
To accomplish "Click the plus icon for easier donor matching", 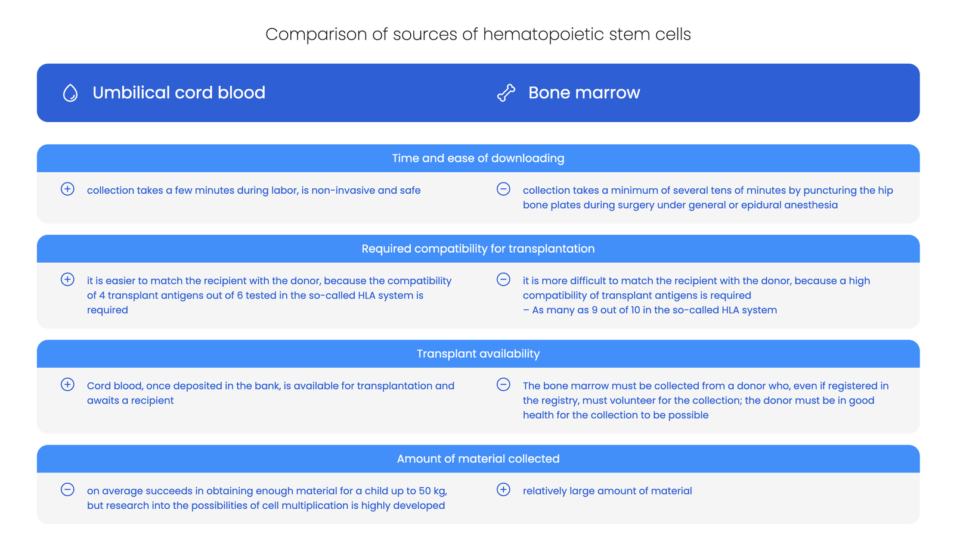I will (x=68, y=280).
